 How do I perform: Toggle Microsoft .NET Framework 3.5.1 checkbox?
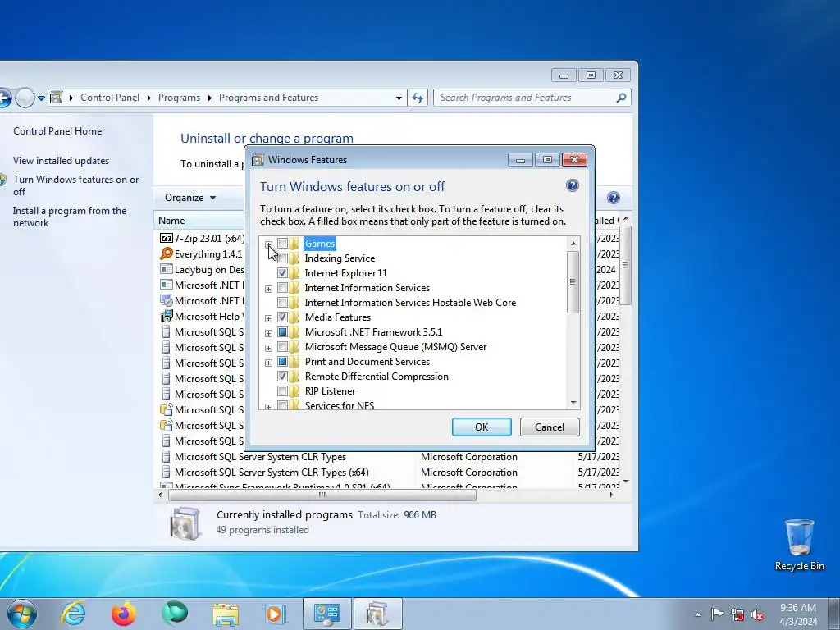[x=282, y=332]
